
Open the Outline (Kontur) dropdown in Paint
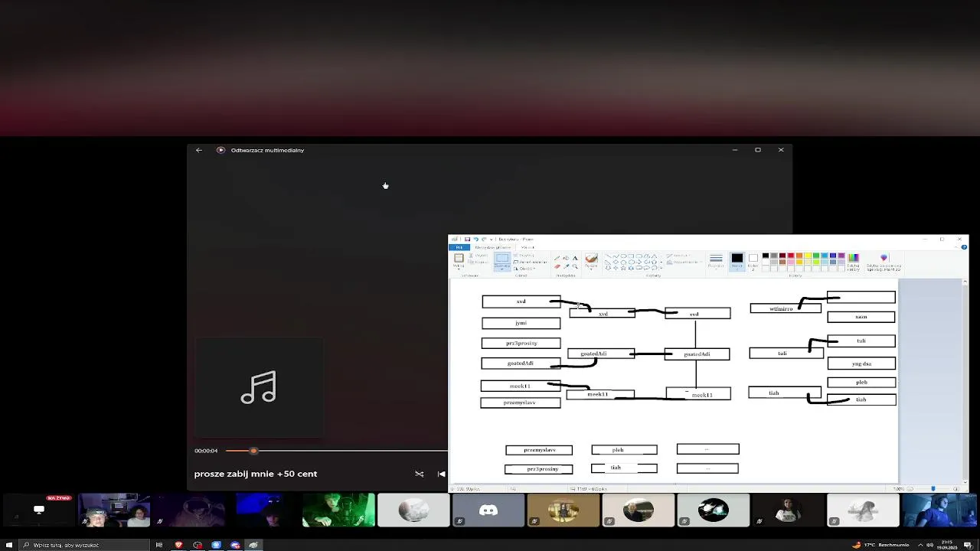(678, 255)
